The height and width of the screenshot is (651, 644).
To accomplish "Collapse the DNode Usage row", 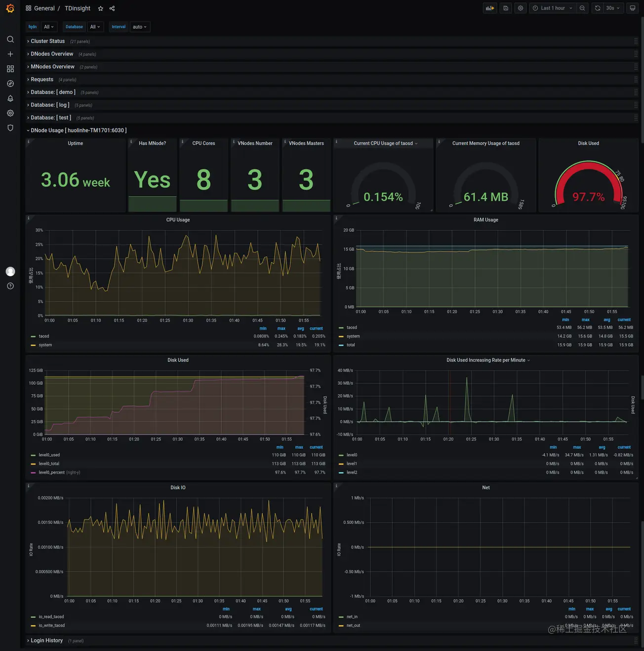I will [79, 130].
